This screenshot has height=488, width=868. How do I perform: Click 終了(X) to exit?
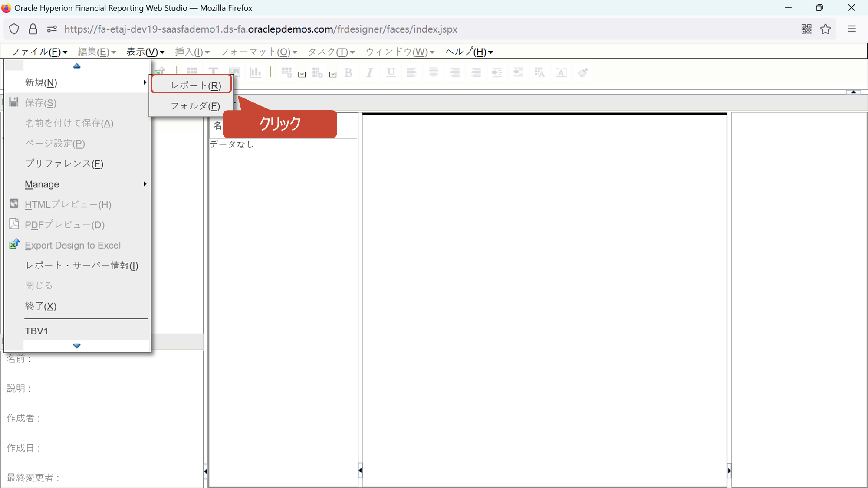(41, 306)
